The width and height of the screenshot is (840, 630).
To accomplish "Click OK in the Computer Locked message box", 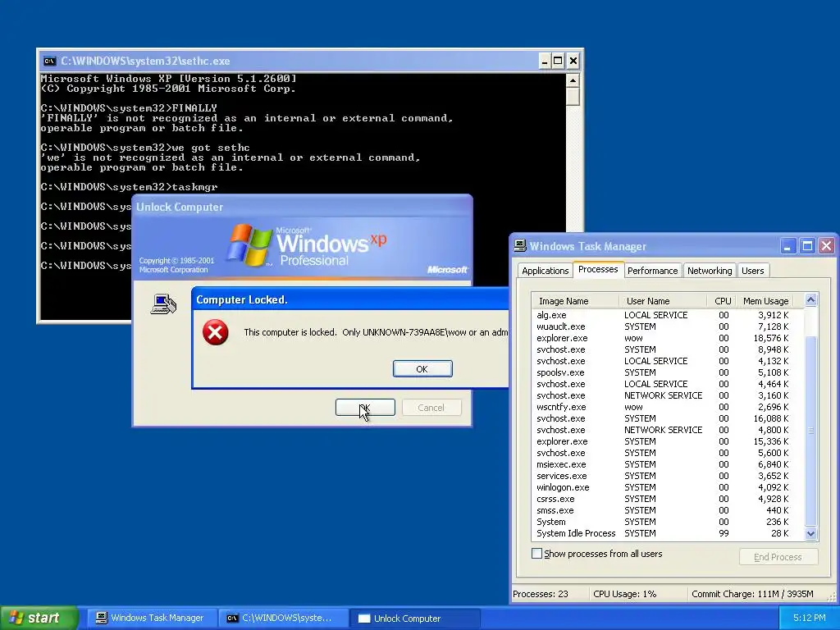I will [x=422, y=368].
